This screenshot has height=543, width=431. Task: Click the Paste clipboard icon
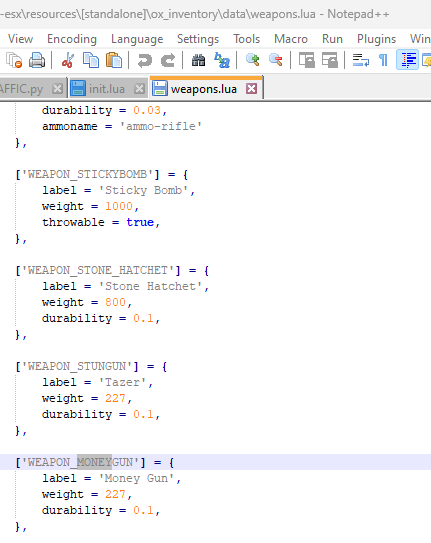click(114, 60)
